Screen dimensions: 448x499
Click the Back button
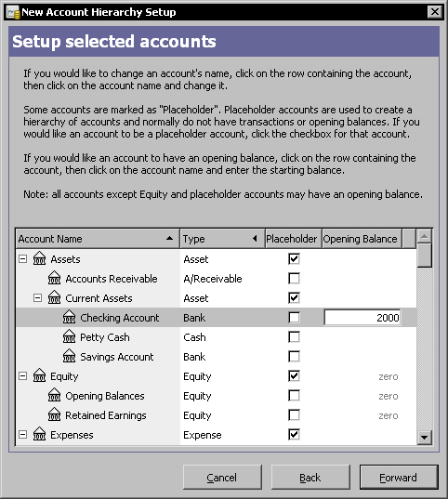[x=310, y=478]
